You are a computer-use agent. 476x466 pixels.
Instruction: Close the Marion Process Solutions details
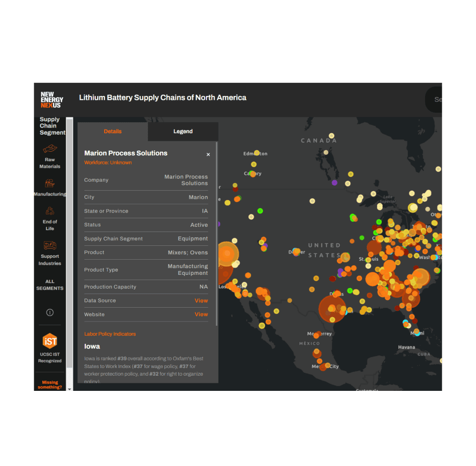click(208, 155)
